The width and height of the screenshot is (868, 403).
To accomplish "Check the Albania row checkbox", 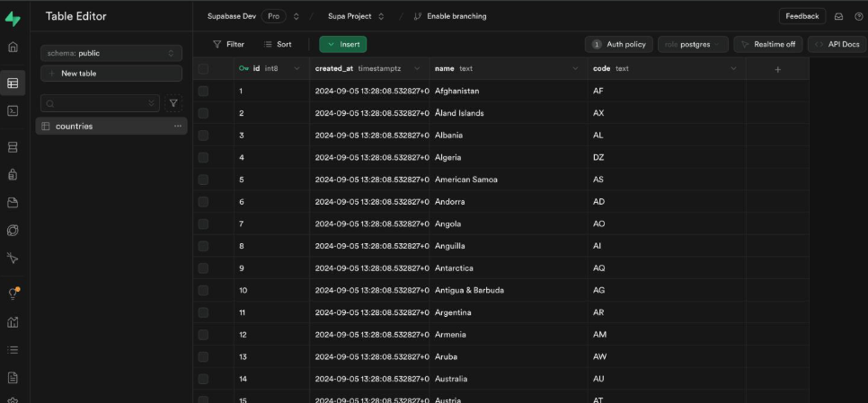I will pos(203,135).
